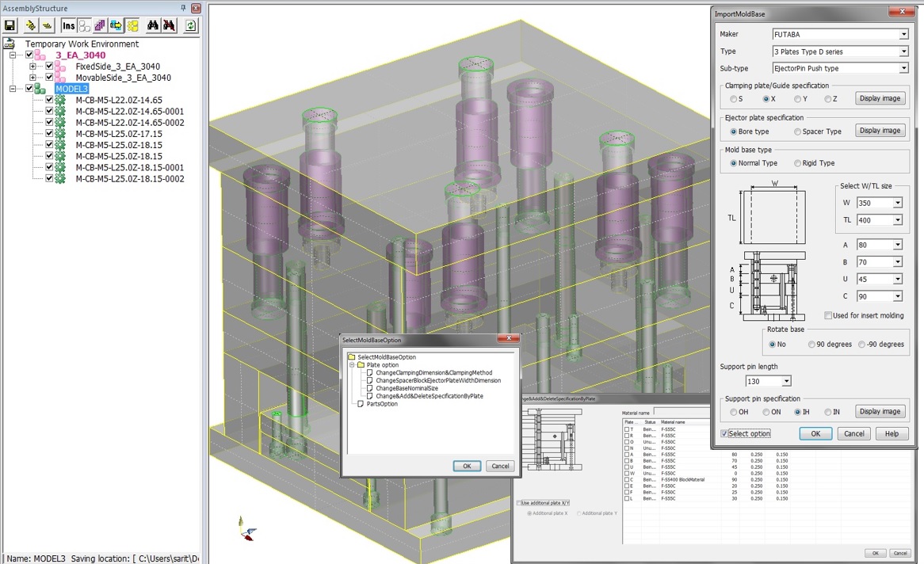
Task: Expand the MovableSide_3_EA_3040 tree node
Action: [33, 78]
